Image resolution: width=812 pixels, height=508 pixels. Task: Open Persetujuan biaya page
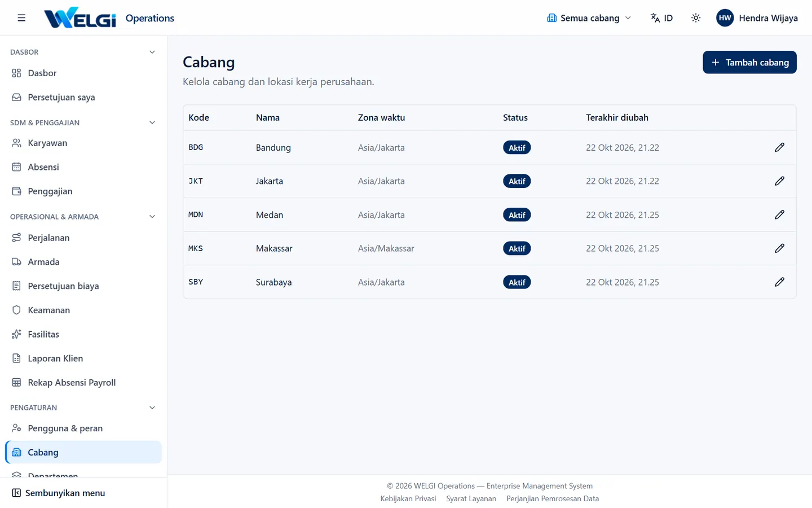point(83,286)
